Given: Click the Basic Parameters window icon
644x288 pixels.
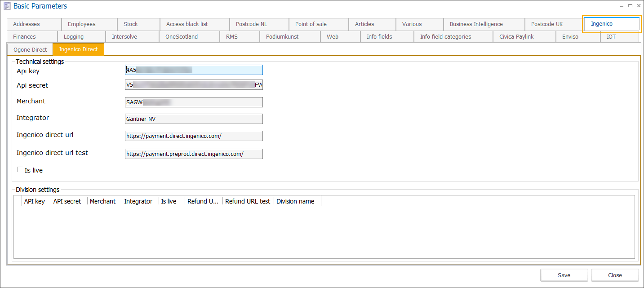Looking at the screenshot, I should 7,6.
